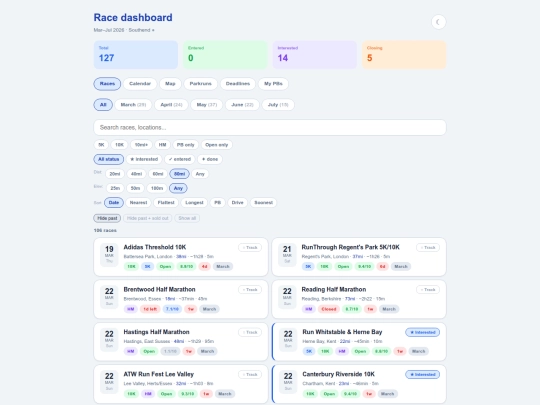This screenshot has width=540, height=405.
Task: Select the Show all option
Action: click(187, 218)
